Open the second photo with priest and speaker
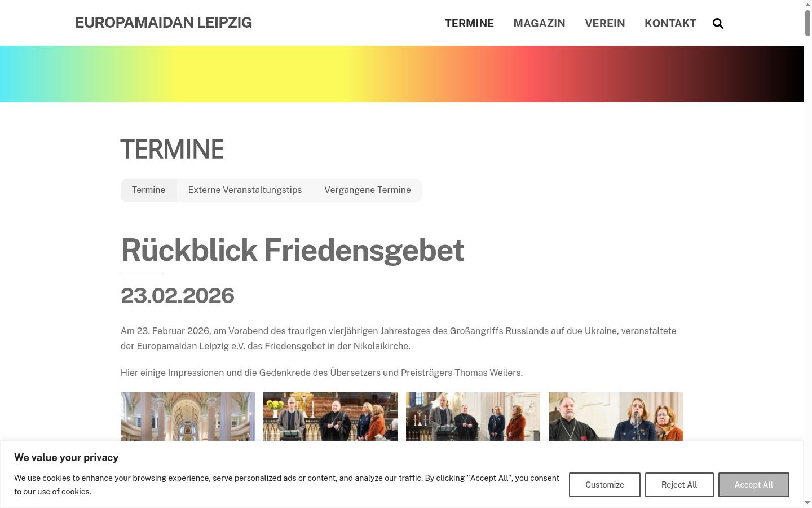Screen dimensions: 812x508 330,417
